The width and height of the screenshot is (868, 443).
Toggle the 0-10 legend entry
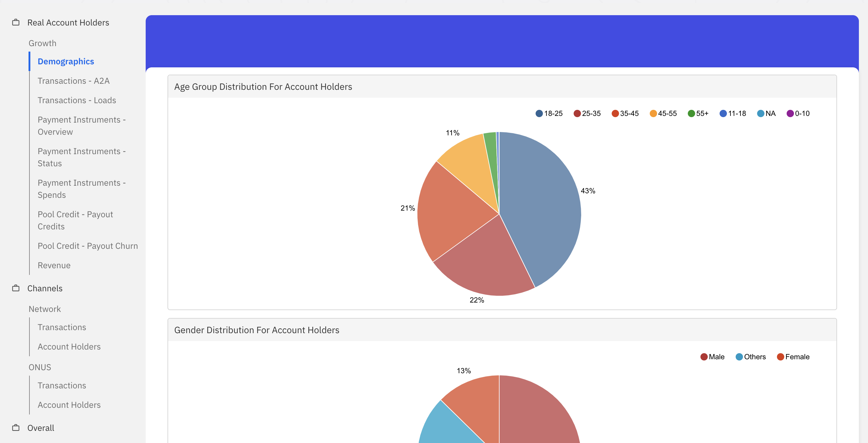[798, 113]
